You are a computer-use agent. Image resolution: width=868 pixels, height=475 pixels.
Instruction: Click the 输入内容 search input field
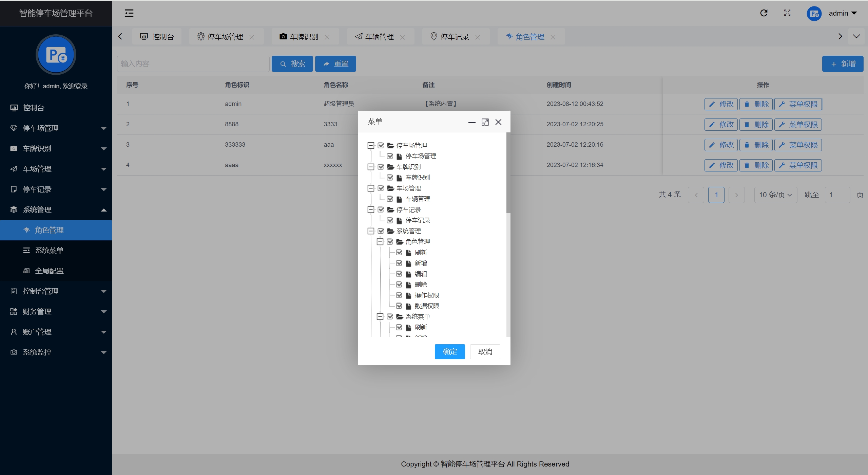point(193,64)
